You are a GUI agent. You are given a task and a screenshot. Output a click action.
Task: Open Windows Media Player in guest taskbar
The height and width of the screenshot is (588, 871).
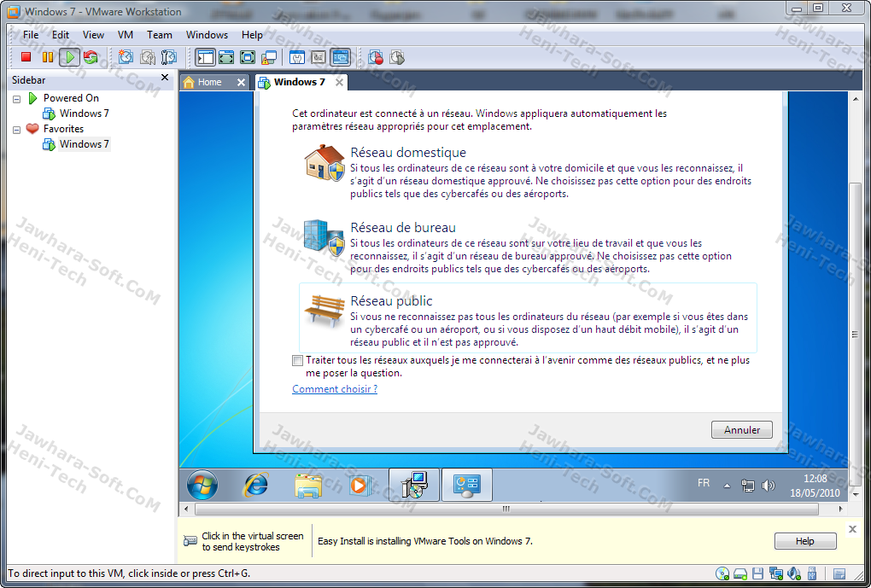(x=360, y=486)
